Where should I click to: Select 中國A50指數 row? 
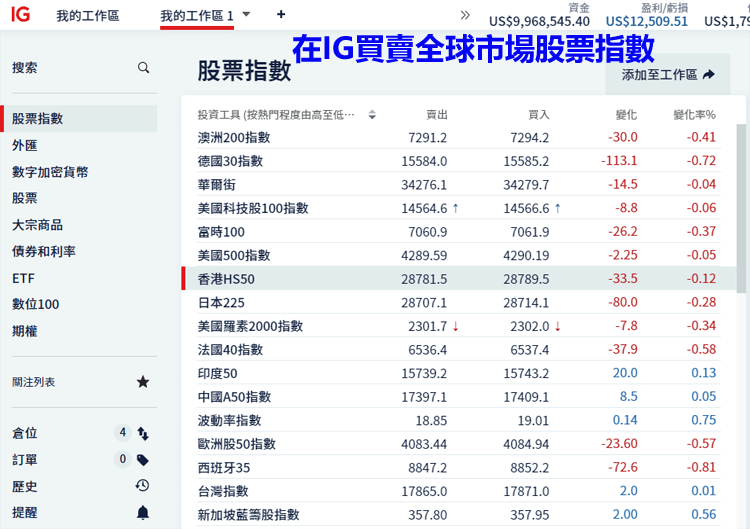[x=459, y=397]
